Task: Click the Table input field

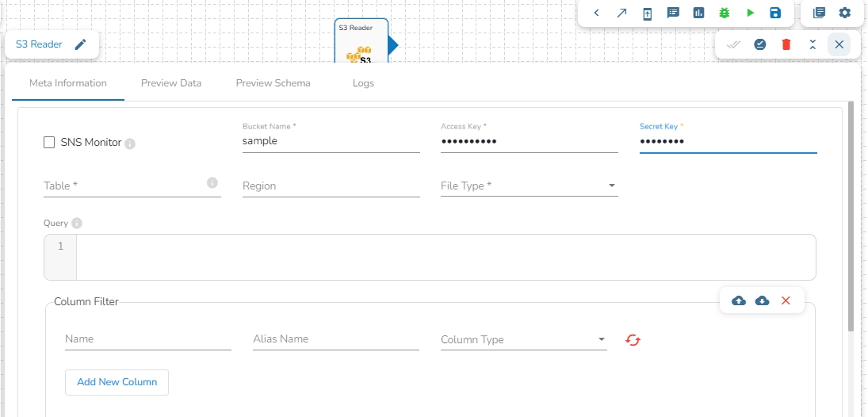Action: point(123,186)
